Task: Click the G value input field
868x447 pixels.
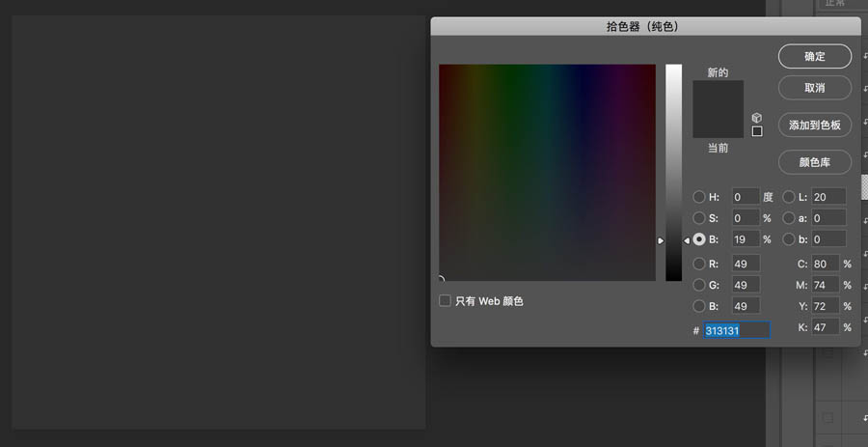Action: coord(746,284)
